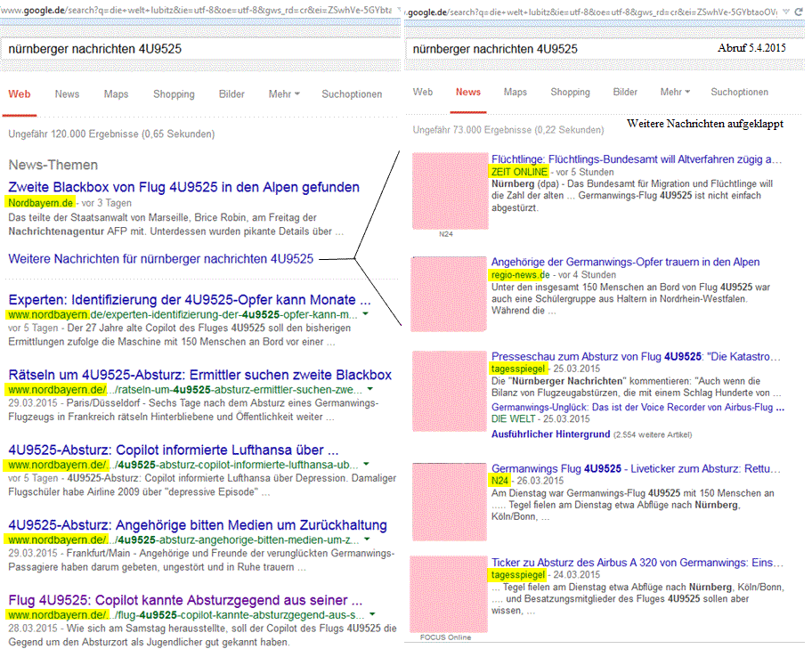Screen dimensions: 812x657
Task: Select the Web tab in left window
Action: 20,94
